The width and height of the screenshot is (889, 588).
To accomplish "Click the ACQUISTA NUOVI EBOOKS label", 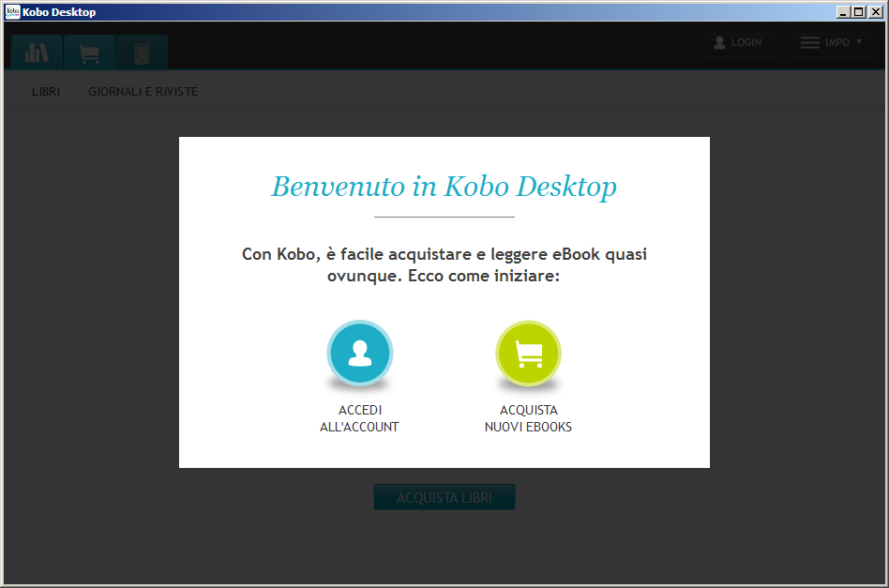I will [x=528, y=418].
